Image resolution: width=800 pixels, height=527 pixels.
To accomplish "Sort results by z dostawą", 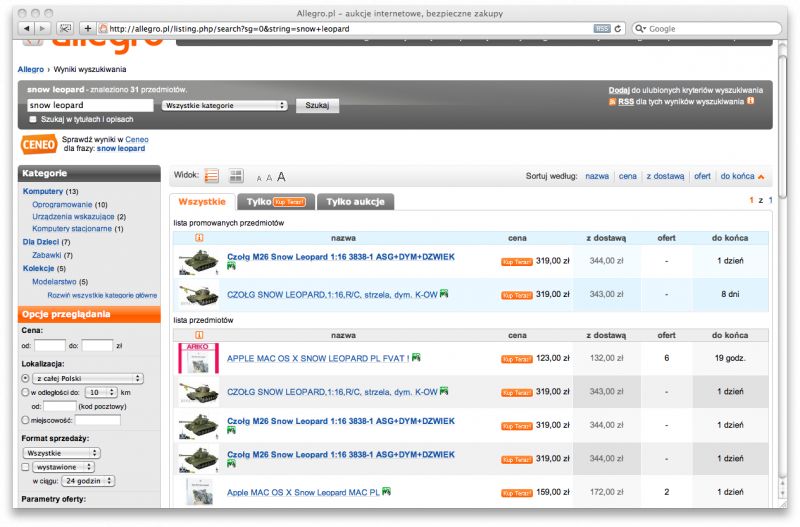I will [665, 176].
